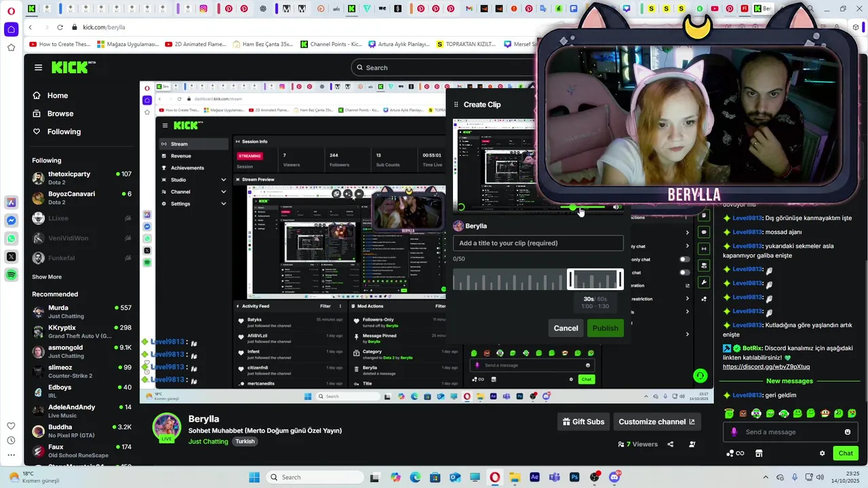Open KKryptix recommended channel
The width and height of the screenshot is (868, 488).
coord(81,331)
